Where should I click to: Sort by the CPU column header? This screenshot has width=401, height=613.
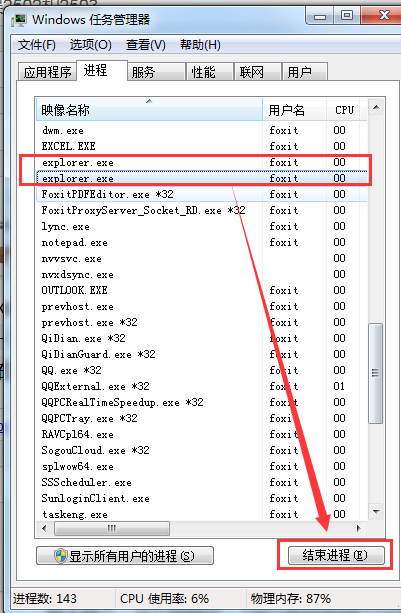[x=346, y=110]
